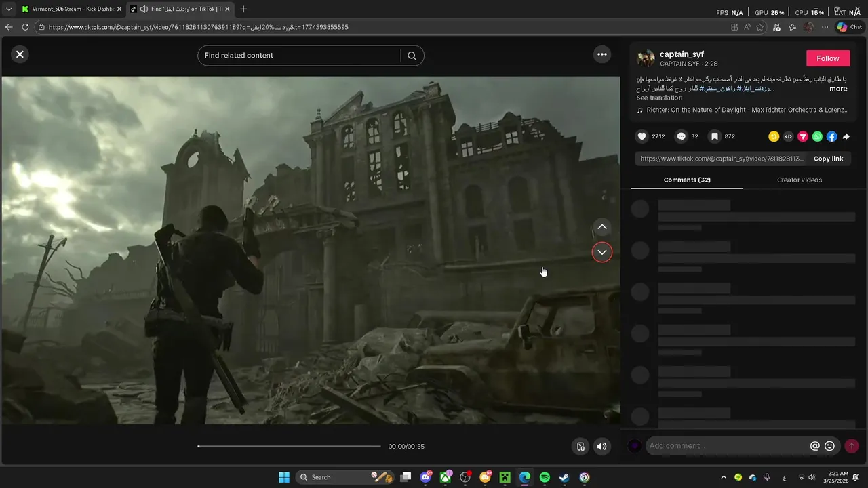Go back in the browser
The image size is (868, 488).
tap(9, 27)
